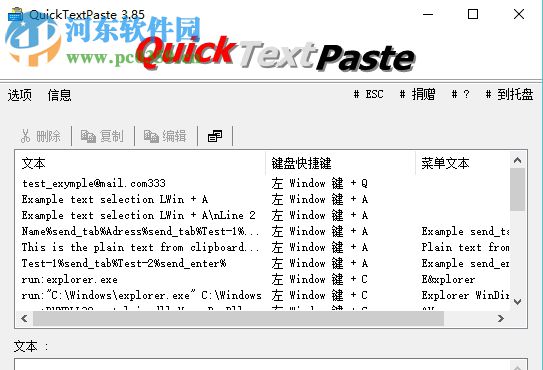Sort by the 菜单文本 column header
This screenshot has width=543, height=370.
click(463, 163)
